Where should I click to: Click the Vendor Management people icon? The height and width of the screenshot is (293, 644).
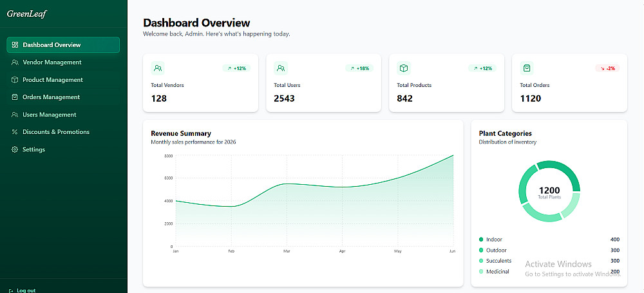(x=15, y=62)
